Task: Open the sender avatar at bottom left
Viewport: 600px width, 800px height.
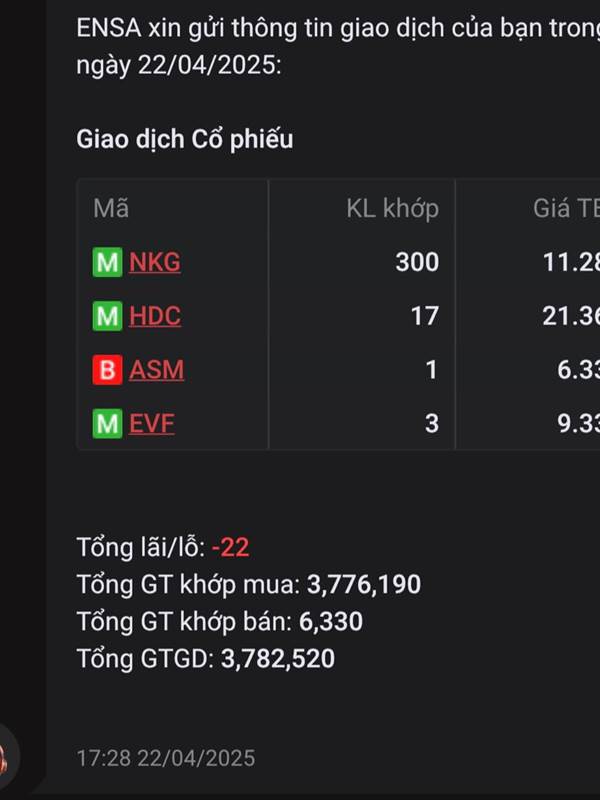Action: (6, 756)
